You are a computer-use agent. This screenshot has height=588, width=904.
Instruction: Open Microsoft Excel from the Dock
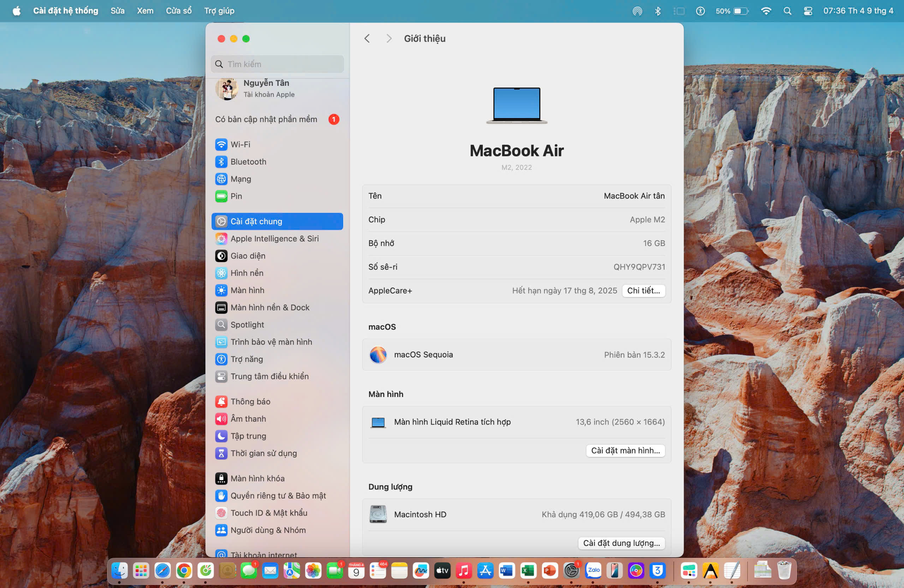[x=528, y=571]
